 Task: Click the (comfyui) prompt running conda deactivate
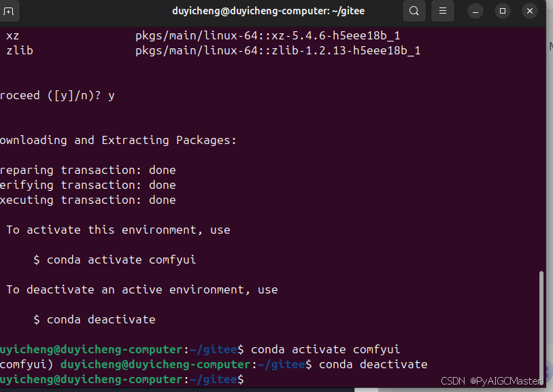pyautogui.click(x=214, y=364)
